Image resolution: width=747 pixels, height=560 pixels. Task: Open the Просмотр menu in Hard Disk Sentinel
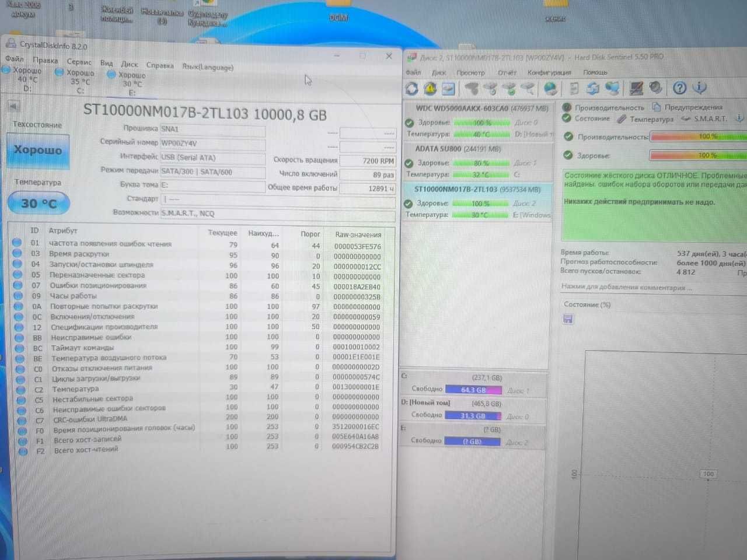tap(470, 73)
